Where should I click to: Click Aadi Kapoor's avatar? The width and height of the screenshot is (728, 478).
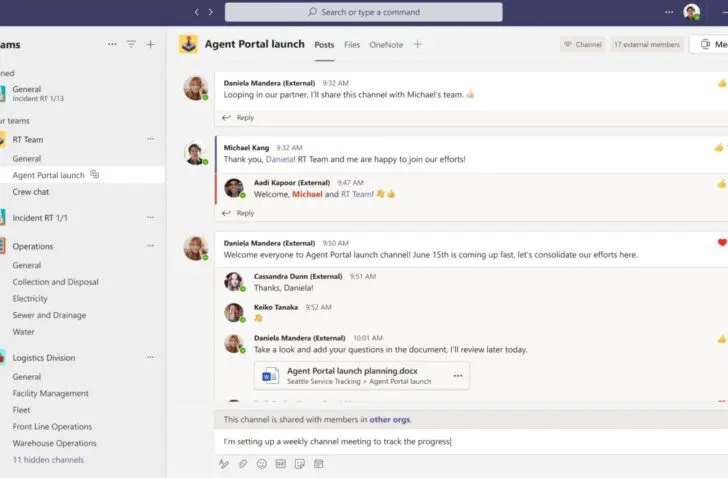pos(234,188)
